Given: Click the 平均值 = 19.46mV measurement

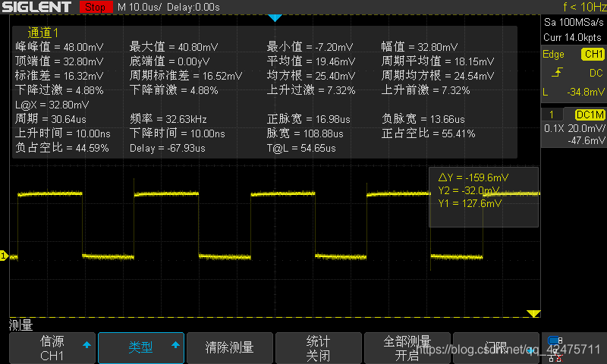Looking at the screenshot, I should (311, 61).
